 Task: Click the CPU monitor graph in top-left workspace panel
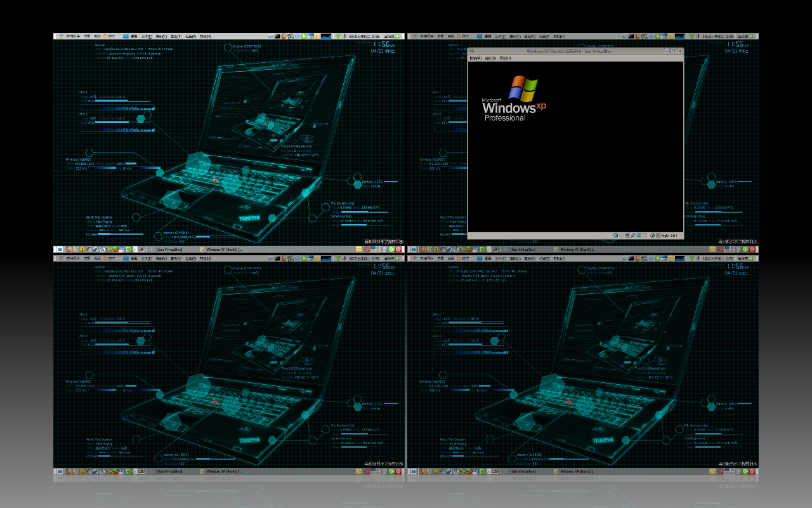(x=326, y=36)
